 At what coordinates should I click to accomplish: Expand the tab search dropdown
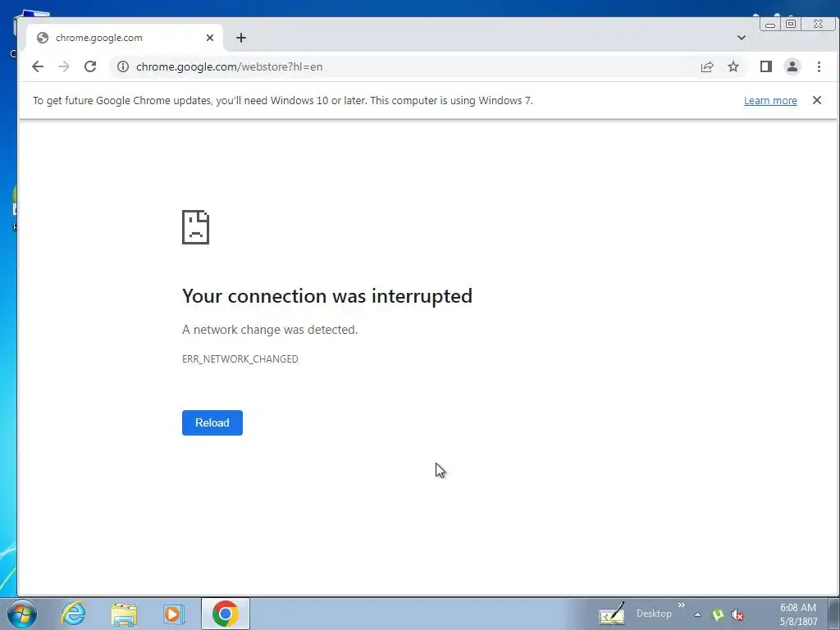[x=742, y=38]
